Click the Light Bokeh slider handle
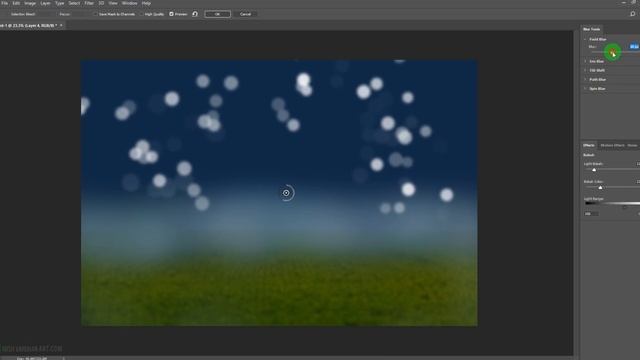This screenshot has width=640, height=360. pos(594,170)
